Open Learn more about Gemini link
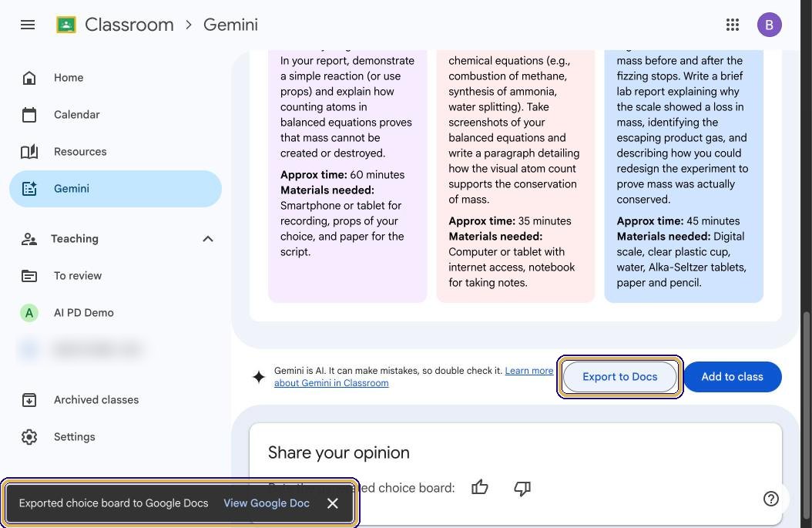Screen dimensions: 812x528 click(x=528, y=371)
